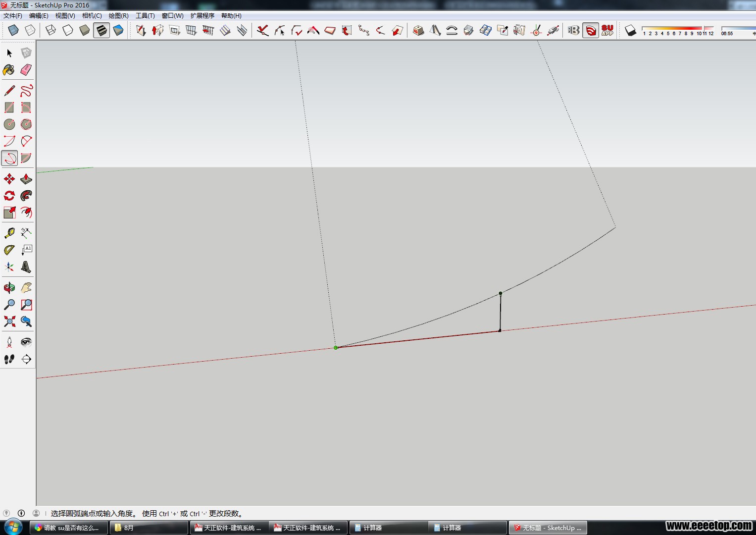Select the Rectangle tool
This screenshot has height=535, width=756.
9,107
